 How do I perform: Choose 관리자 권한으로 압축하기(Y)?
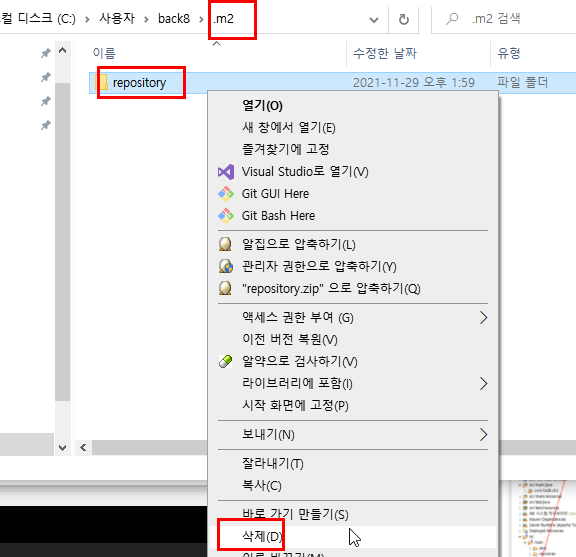pyautogui.click(x=353, y=266)
